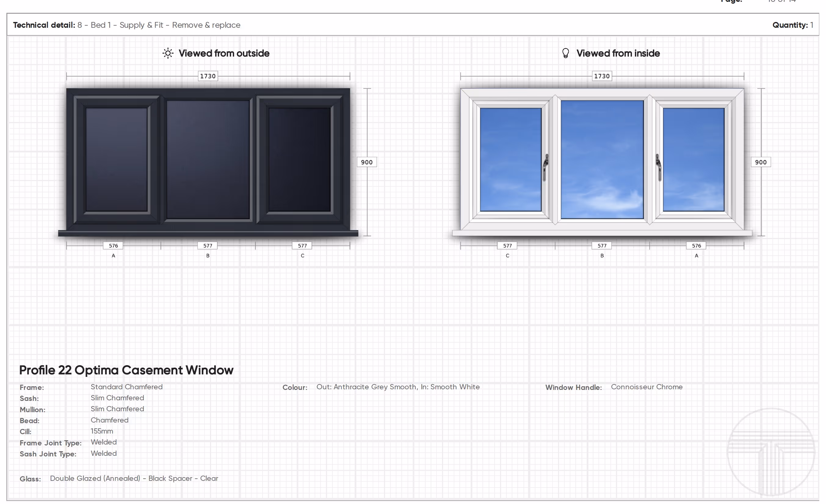Click the 155mm cill value
The width and height of the screenshot is (826, 504).
click(x=102, y=431)
